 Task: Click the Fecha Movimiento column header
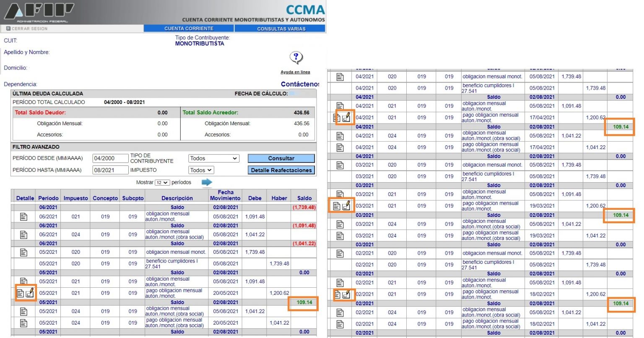(x=226, y=195)
